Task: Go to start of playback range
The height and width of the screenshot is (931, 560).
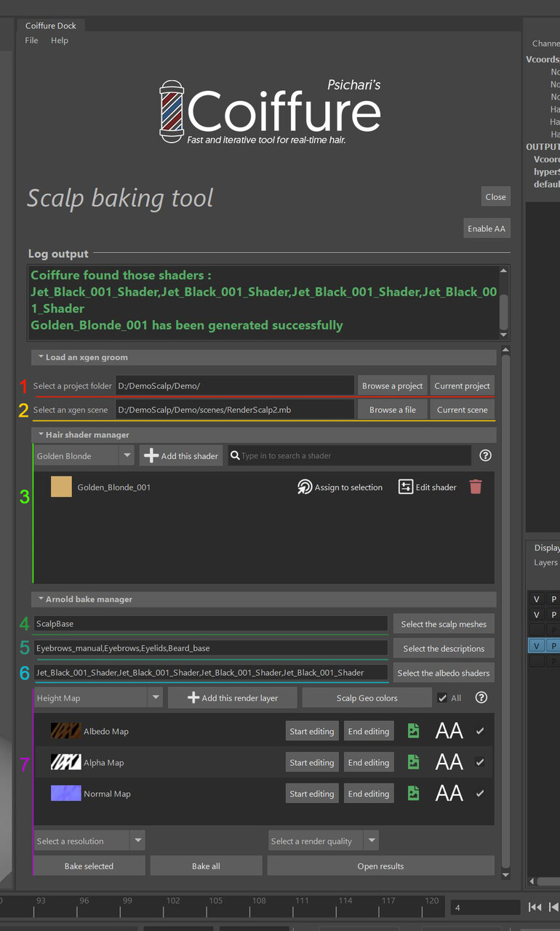Action: click(x=535, y=907)
